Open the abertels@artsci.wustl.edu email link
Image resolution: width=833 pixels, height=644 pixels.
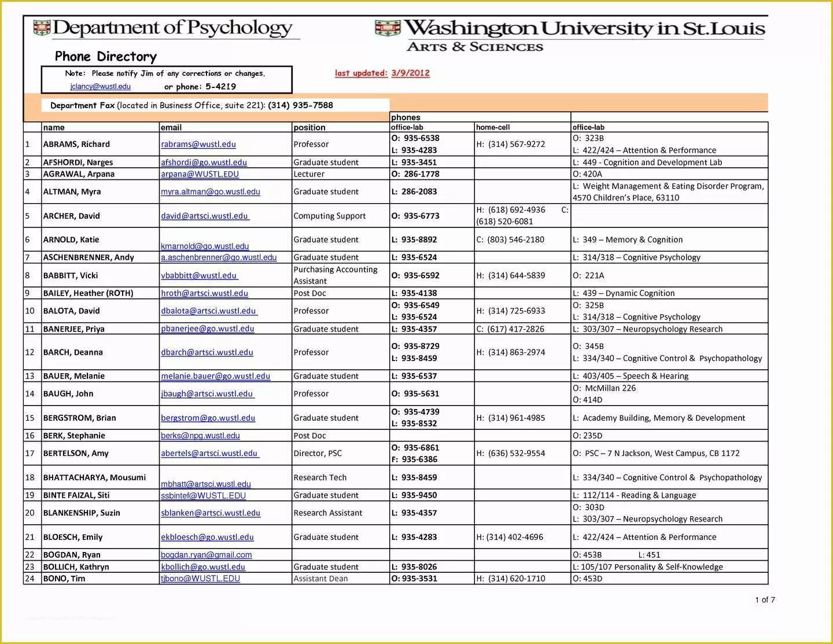(x=210, y=454)
